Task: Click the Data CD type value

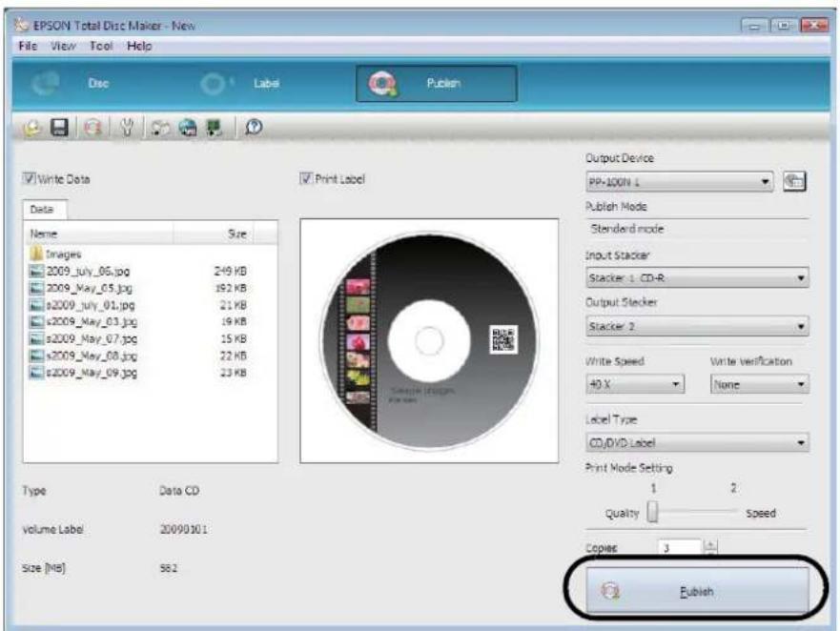Action: coord(179,491)
